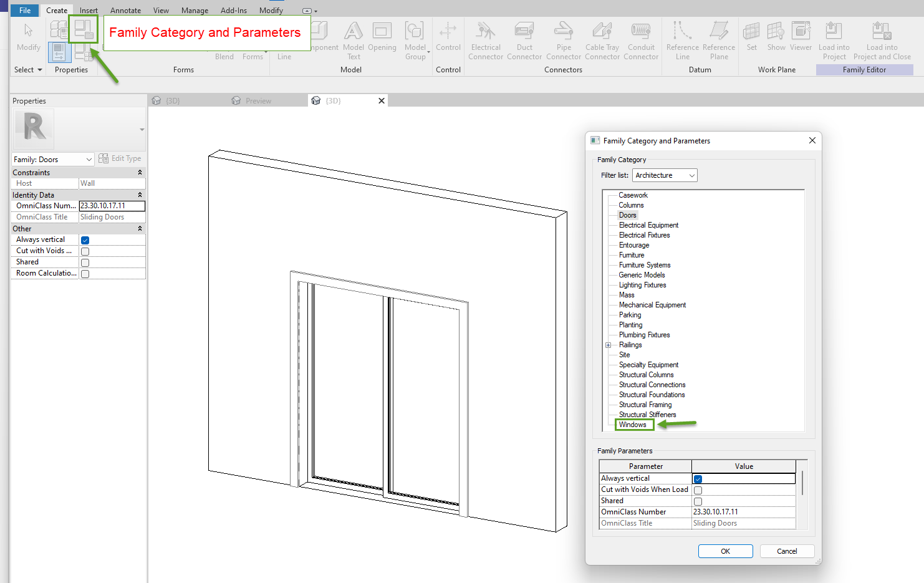This screenshot has height=583, width=924.
Task: Click the Edit Type button
Action: pos(120,158)
